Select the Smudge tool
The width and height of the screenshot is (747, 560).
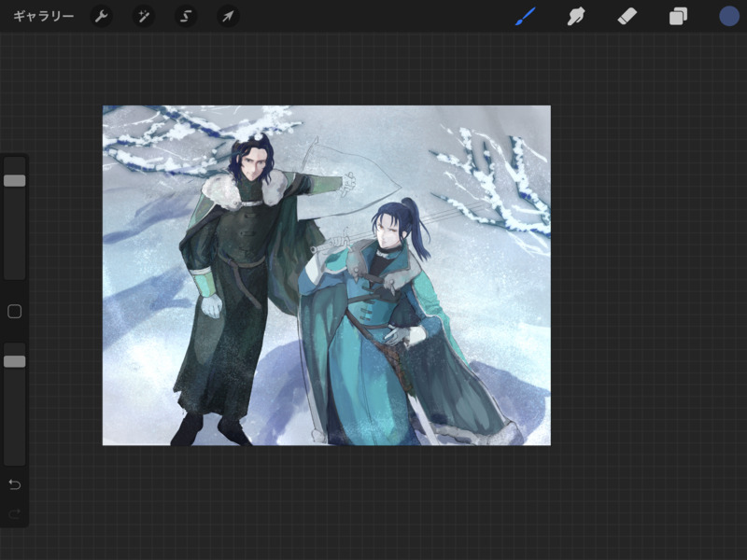coord(575,17)
